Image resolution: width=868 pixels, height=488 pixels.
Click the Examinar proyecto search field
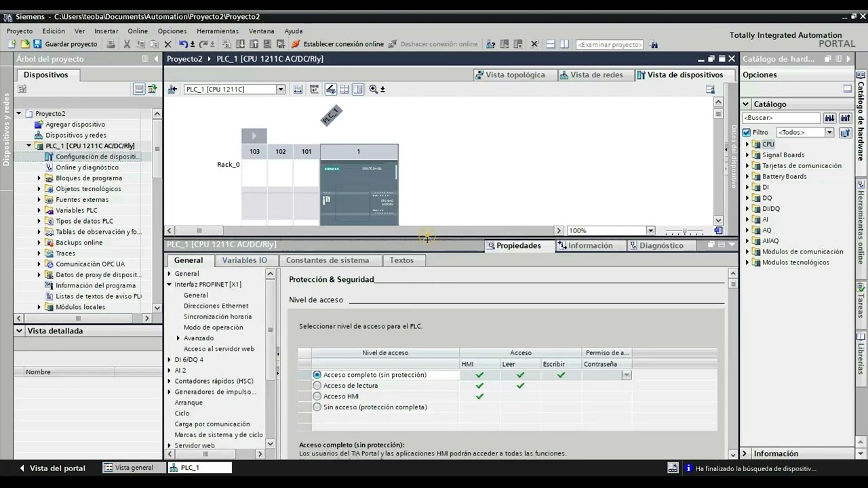609,45
